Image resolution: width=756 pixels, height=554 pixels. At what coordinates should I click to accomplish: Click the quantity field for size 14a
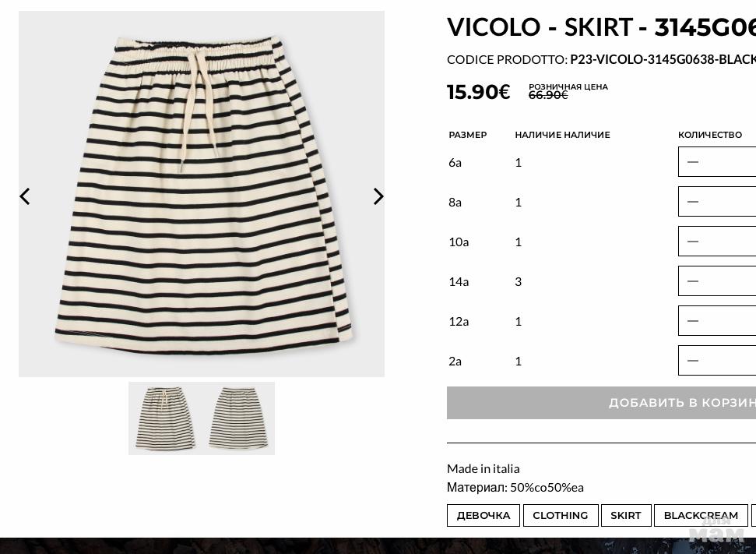(x=717, y=281)
